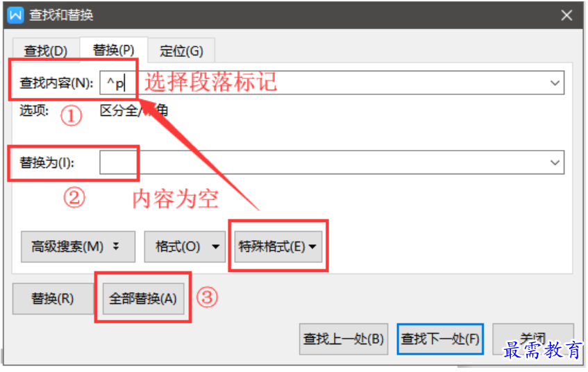Expand the 查找内容 history dropdown
This screenshot has height=372, width=588.
pos(555,83)
